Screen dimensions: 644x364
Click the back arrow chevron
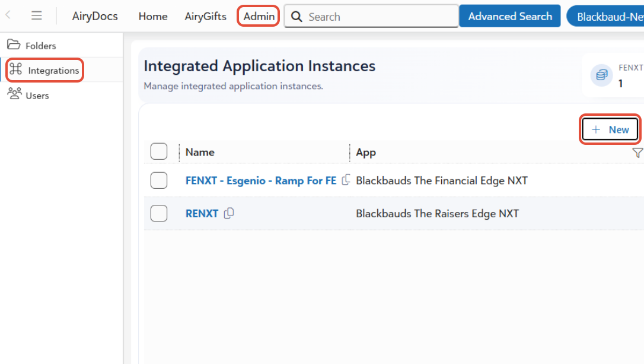click(x=8, y=16)
